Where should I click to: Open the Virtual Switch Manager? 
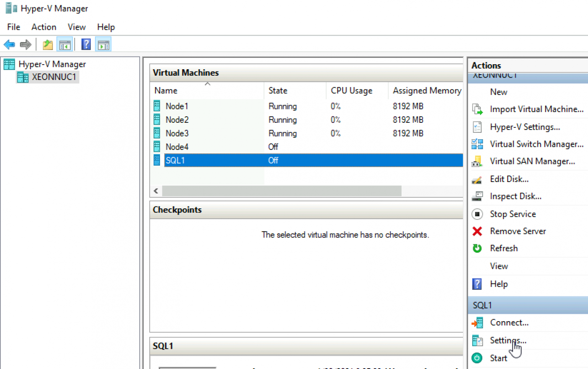[536, 144]
